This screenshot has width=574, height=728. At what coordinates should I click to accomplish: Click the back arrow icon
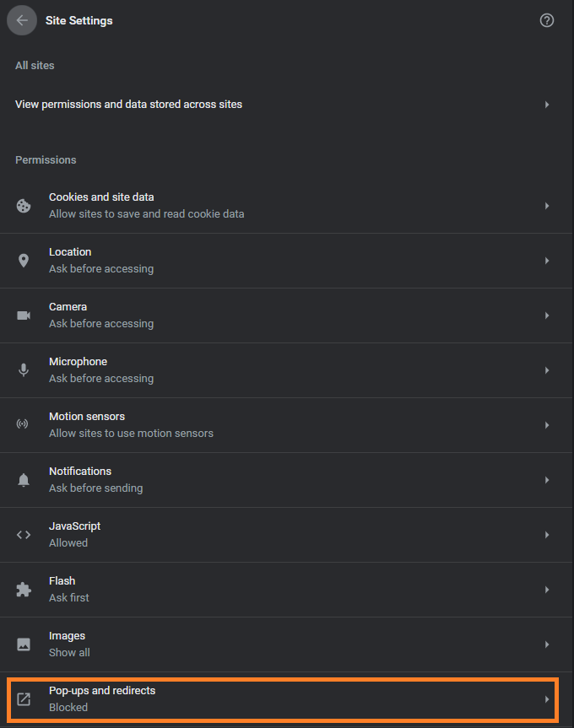[x=22, y=20]
